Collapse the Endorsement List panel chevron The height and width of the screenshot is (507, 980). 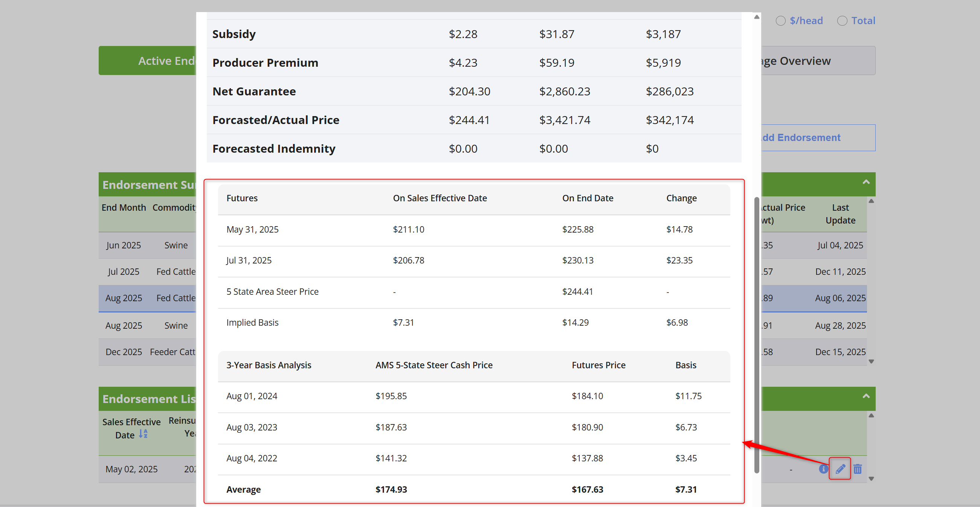866,396
